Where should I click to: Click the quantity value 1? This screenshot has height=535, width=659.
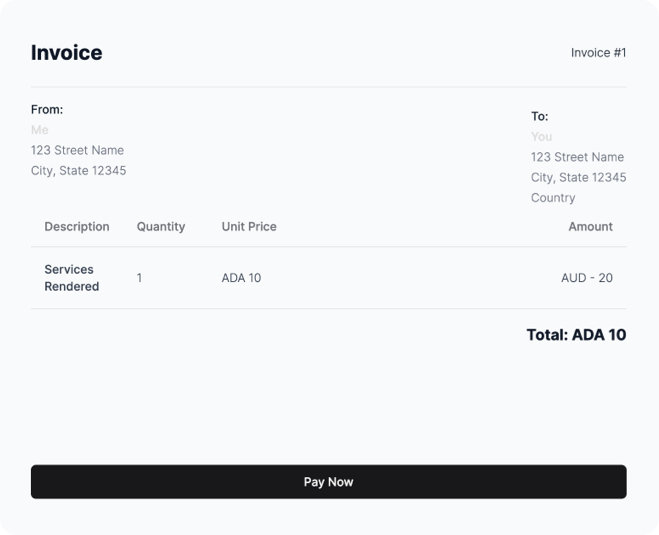[139, 278]
